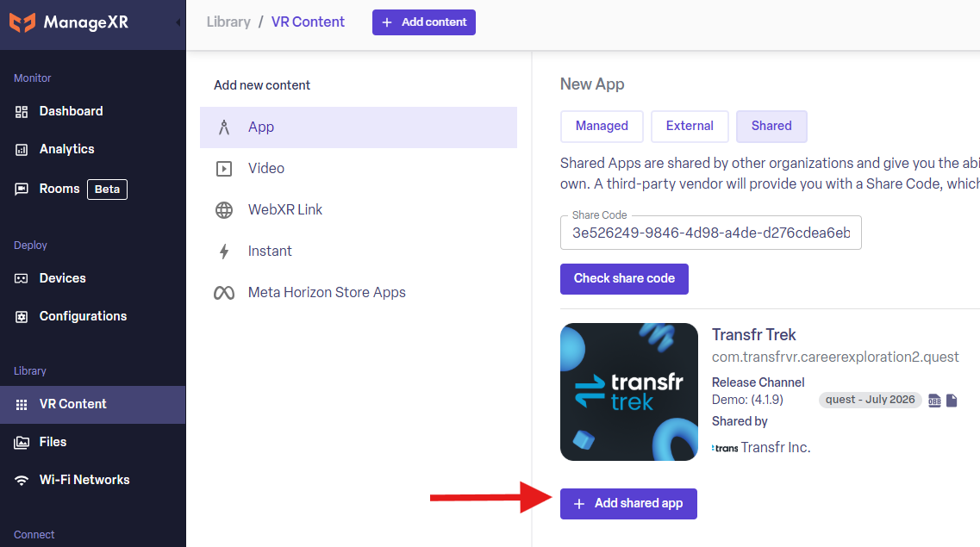This screenshot has width=980, height=547.
Task: Select the App content type icon
Action: (x=224, y=127)
